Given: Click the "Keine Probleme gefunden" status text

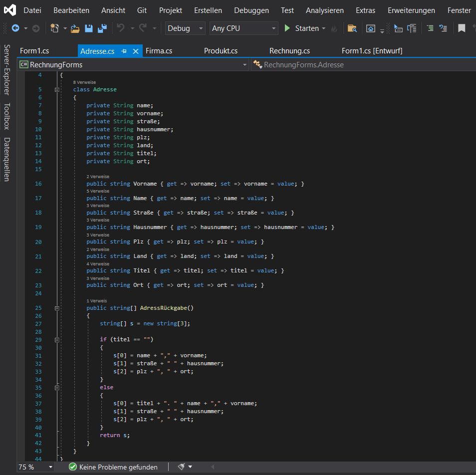Looking at the screenshot, I should [118, 467].
